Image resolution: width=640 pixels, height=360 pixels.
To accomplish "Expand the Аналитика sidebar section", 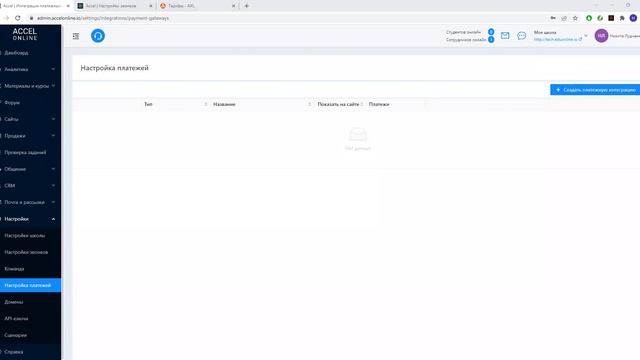I will click(x=53, y=69).
